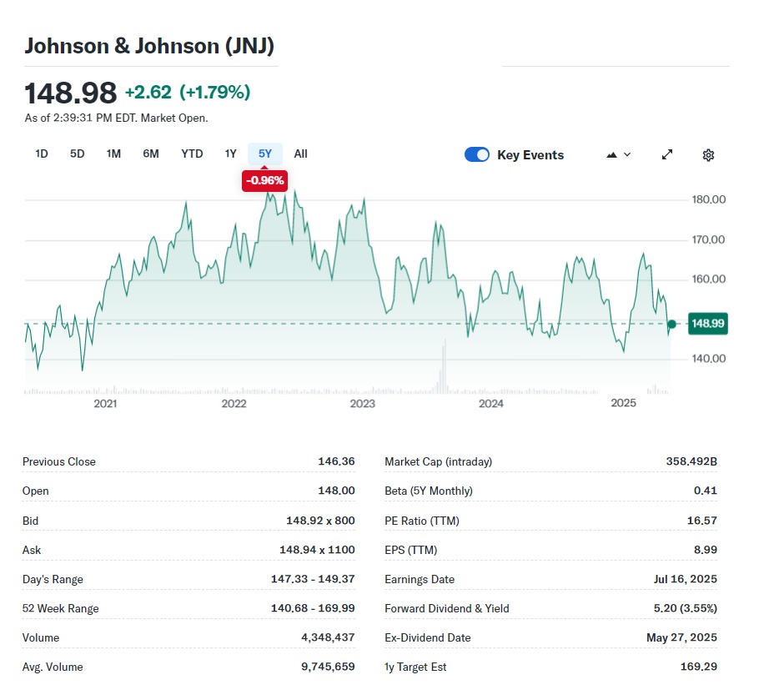The width and height of the screenshot is (784, 695).
Task: Open the chart type mountain dropdown
Action: (x=619, y=155)
